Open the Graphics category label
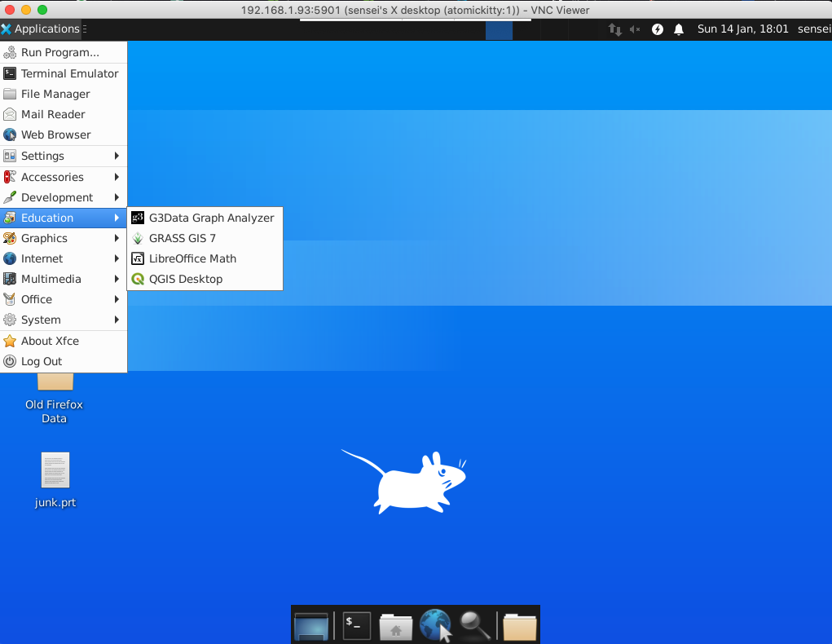Image resolution: width=832 pixels, height=644 pixels. (44, 238)
